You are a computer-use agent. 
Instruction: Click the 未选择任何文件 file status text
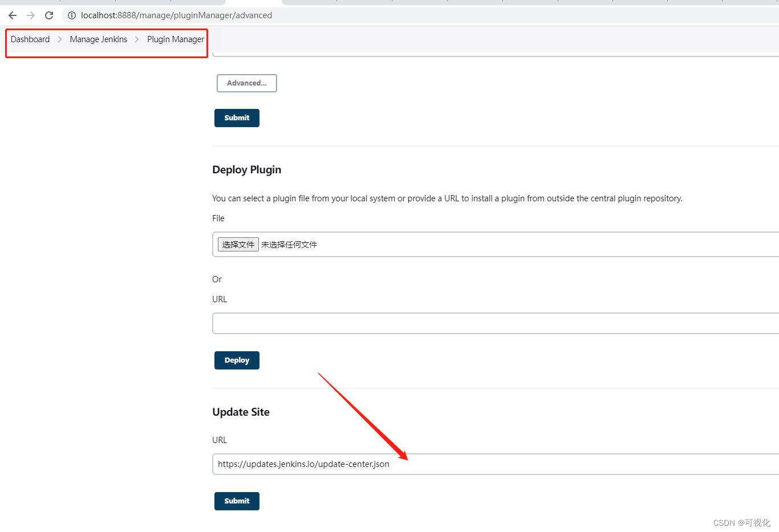point(289,245)
